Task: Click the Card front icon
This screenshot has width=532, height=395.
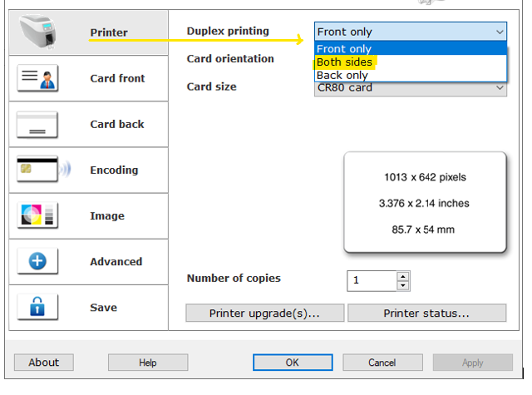Action: [37, 78]
